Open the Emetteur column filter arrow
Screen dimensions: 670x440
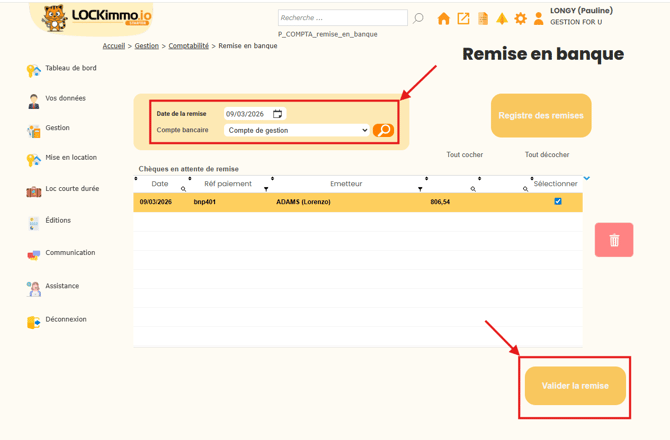(x=420, y=189)
